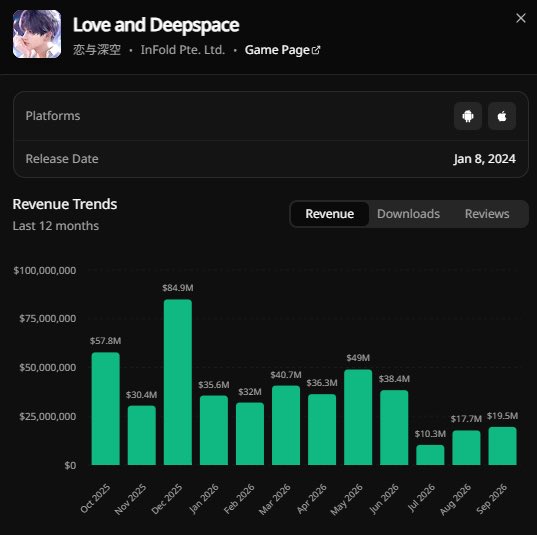The height and width of the screenshot is (535, 537).
Task: Click the Feb 2026 revenue bar
Action: coord(250,434)
